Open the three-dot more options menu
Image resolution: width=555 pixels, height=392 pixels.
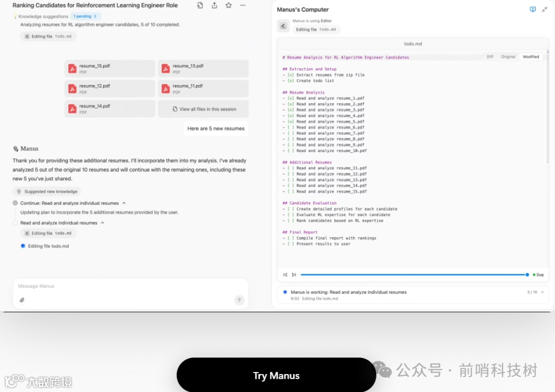pyautogui.click(x=243, y=5)
